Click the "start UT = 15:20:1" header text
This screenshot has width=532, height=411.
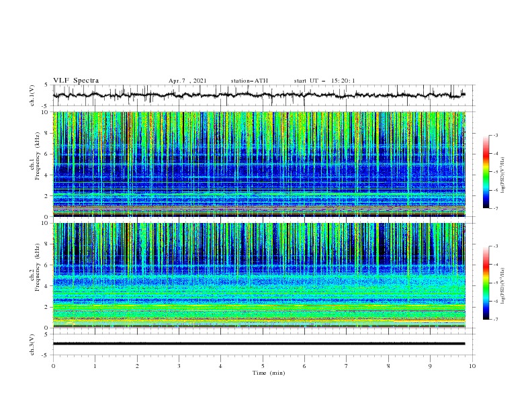pos(324,81)
